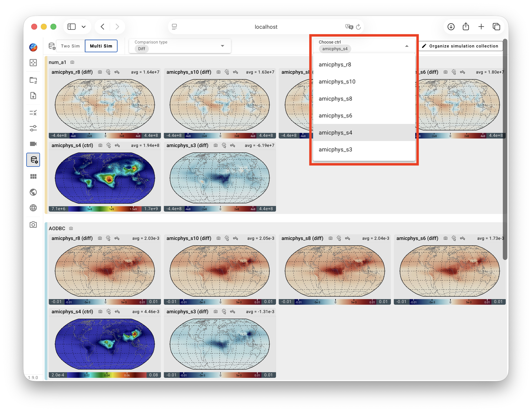
Task: Click the num_a1 amicphys_s4 (ctrl) map
Action: 105,178
